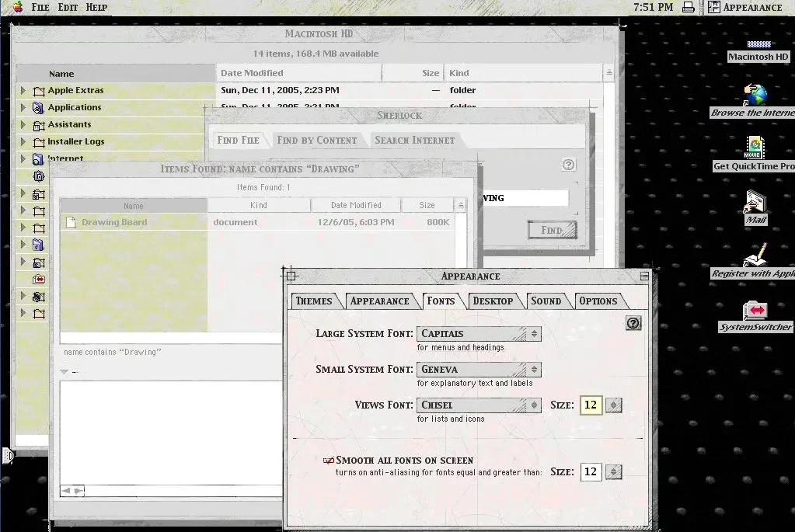Screen dimensions: 795x532
Task: Open the Edit menu
Action: tap(68, 7)
